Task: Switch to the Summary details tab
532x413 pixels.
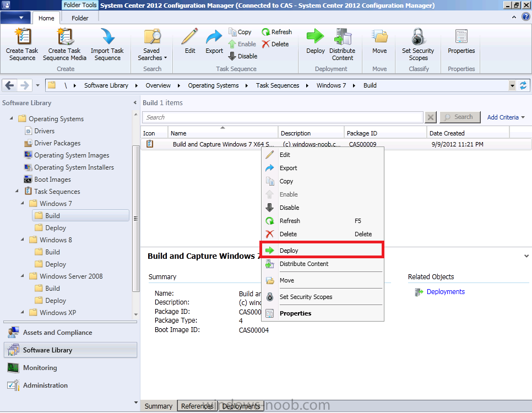Action: pos(159,406)
